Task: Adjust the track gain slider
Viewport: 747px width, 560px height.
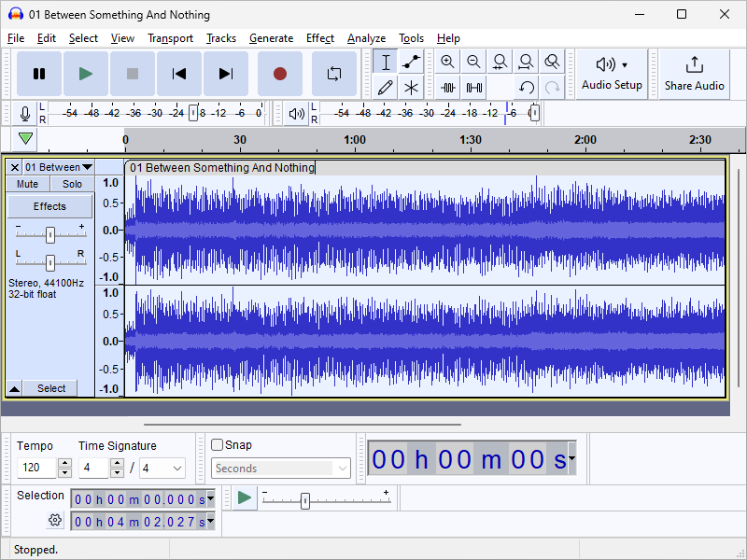Action: click(50, 234)
